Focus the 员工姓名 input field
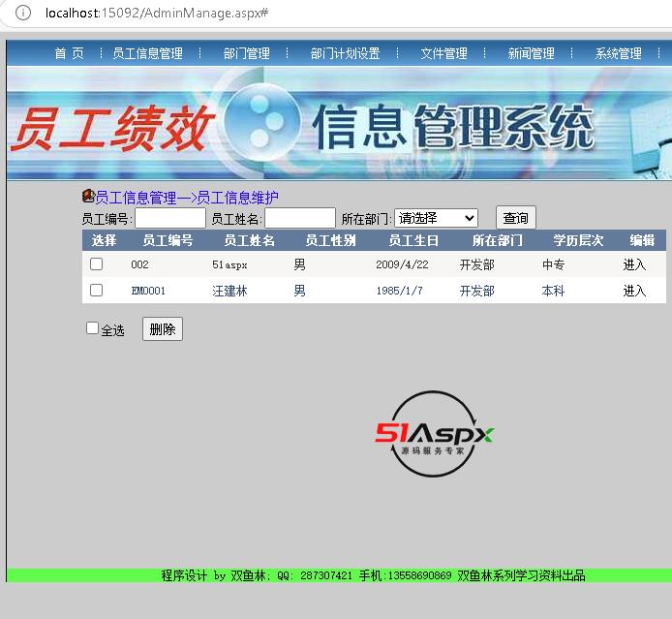Image resolution: width=672 pixels, height=619 pixels. pyautogui.click(x=300, y=219)
